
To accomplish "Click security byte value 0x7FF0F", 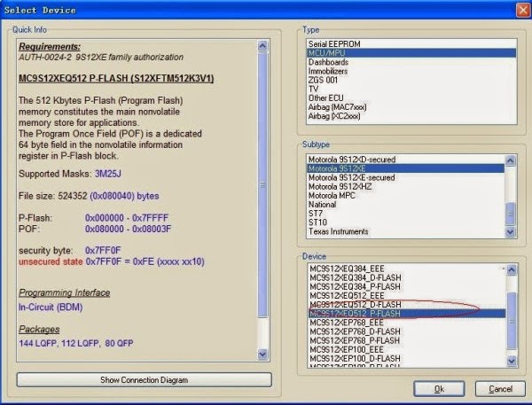I will (x=103, y=251).
